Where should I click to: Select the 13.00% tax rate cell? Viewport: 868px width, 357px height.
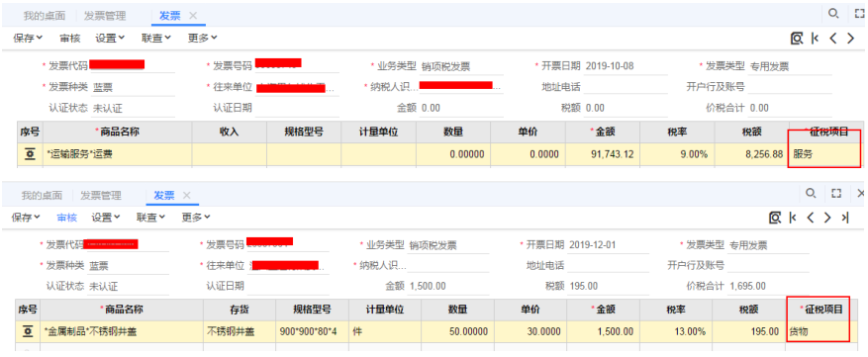[x=676, y=331]
